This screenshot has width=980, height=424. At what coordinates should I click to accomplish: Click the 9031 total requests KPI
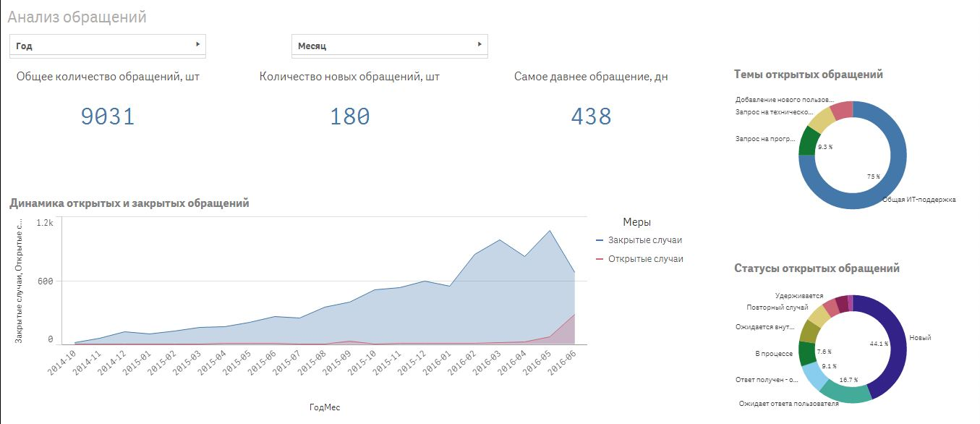coord(108,116)
